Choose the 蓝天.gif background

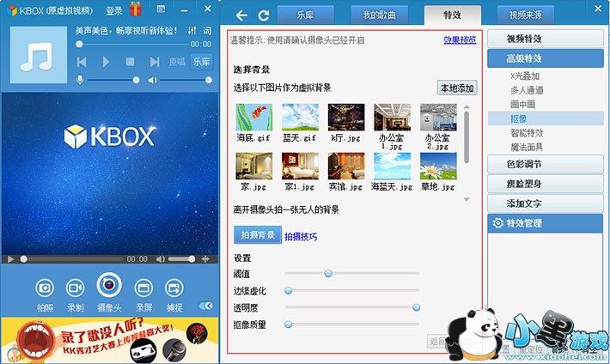(300, 117)
